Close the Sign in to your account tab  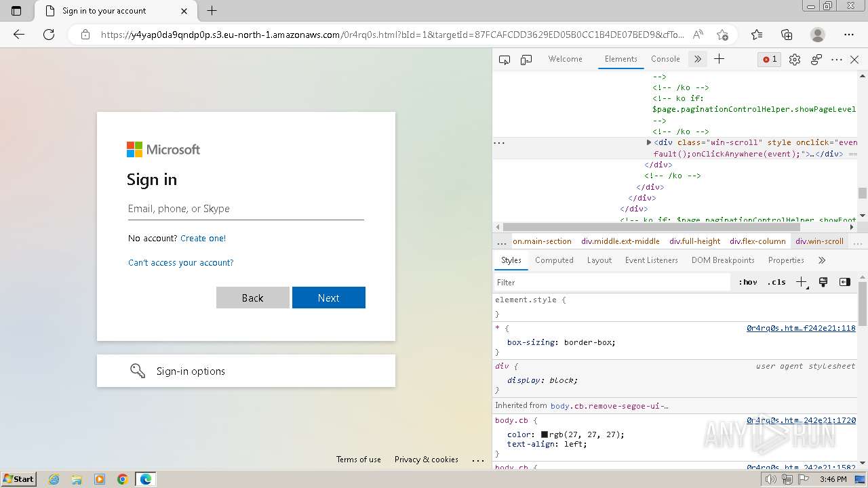(x=184, y=11)
